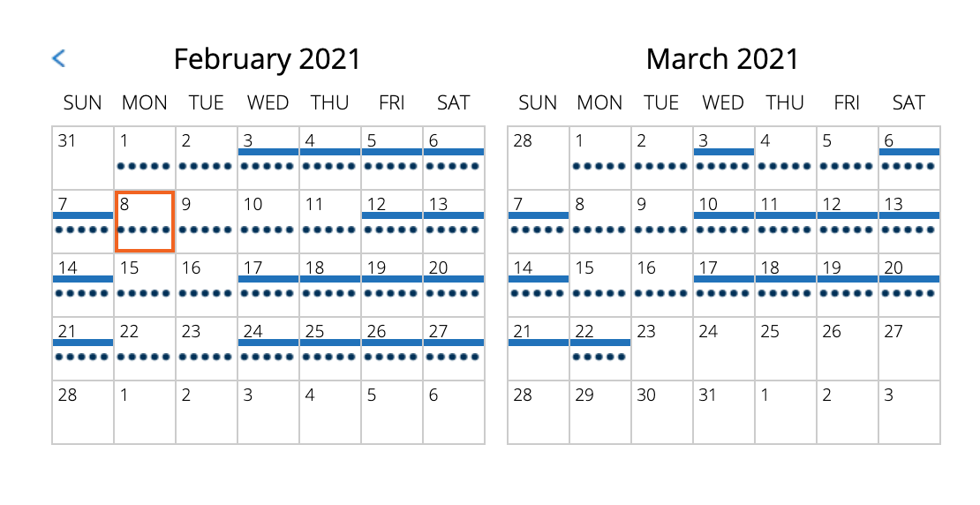Choose February 21 date cell
The height and width of the screenshot is (505, 980).
point(83,348)
